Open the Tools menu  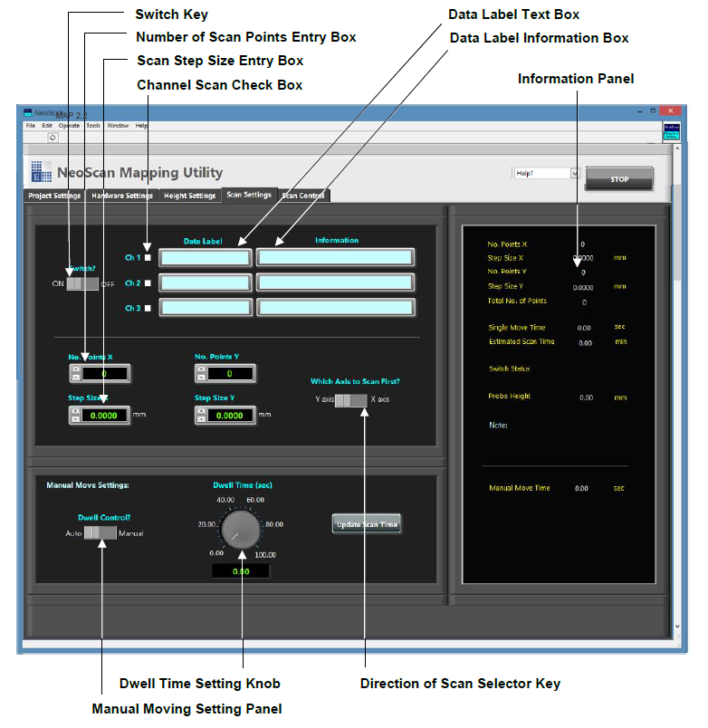click(x=93, y=125)
